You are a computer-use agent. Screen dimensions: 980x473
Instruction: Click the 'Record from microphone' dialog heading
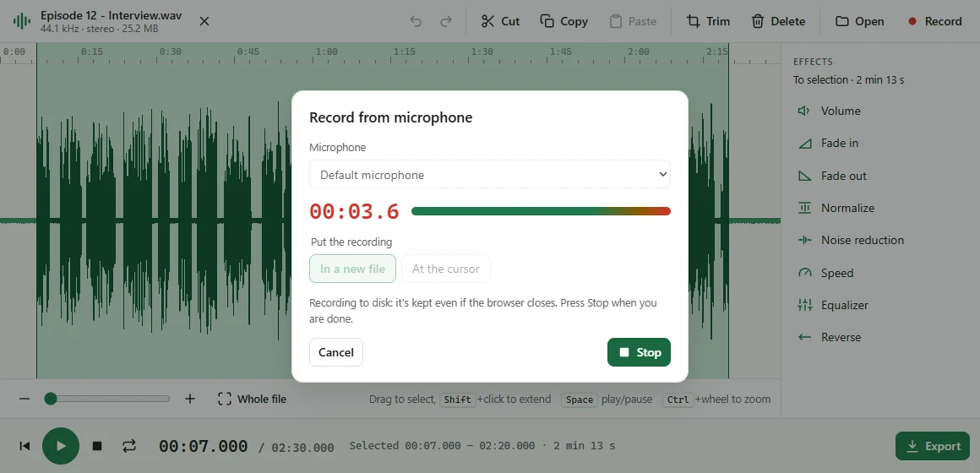(x=390, y=117)
